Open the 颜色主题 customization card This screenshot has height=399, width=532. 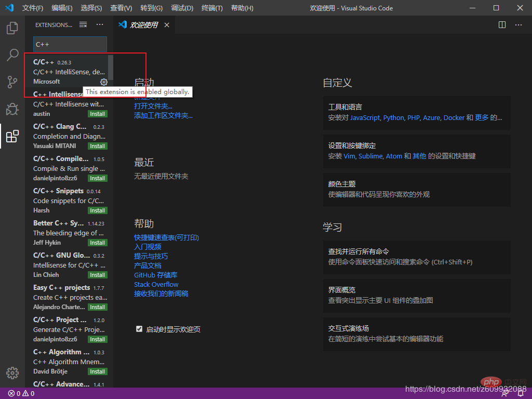pyautogui.click(x=417, y=189)
